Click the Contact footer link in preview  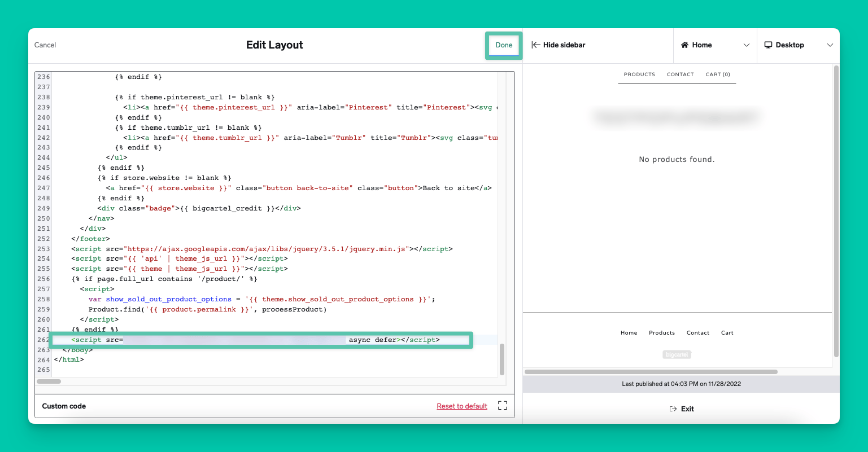point(698,333)
